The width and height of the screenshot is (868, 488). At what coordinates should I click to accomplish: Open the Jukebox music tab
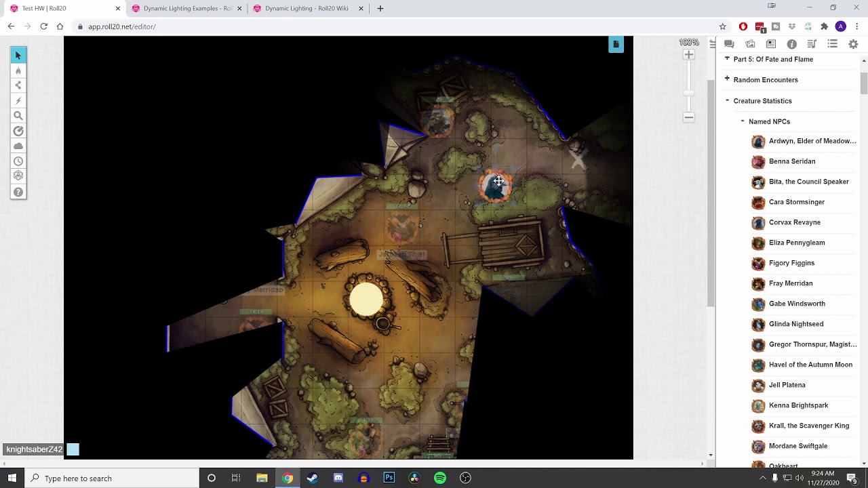[812, 44]
